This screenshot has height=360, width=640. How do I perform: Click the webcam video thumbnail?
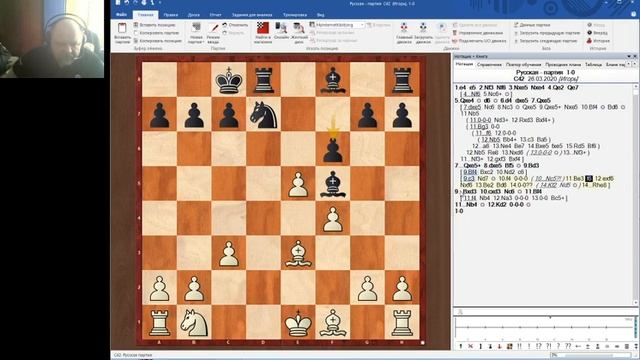[52, 39]
